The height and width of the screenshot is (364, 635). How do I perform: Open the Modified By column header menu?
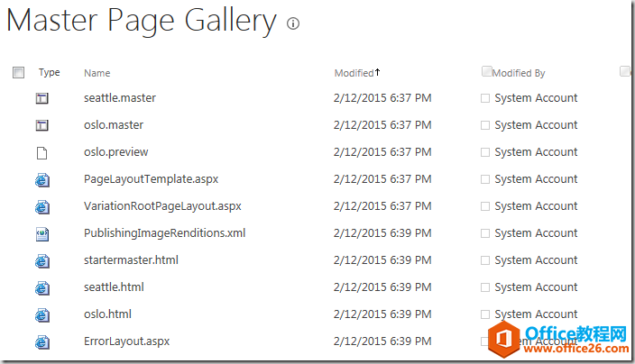pos(519,73)
